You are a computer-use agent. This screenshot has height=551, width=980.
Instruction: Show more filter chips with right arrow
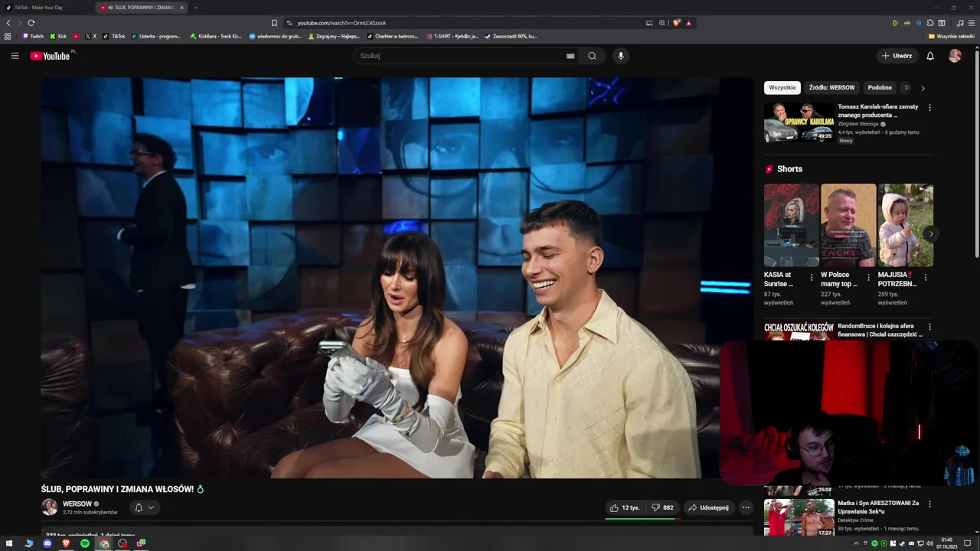coord(923,88)
